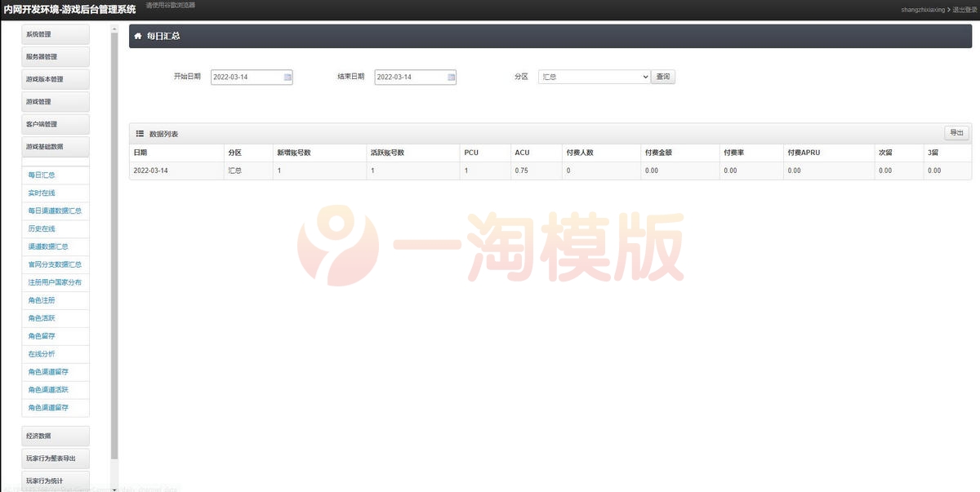This screenshot has height=492, width=980.
Task: Collapse the 游戏基础数据 sidebar section
Action: (x=55, y=146)
